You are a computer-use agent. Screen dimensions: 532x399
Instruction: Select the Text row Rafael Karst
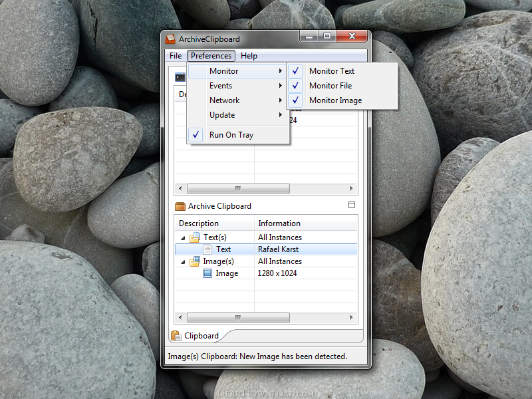[266, 249]
